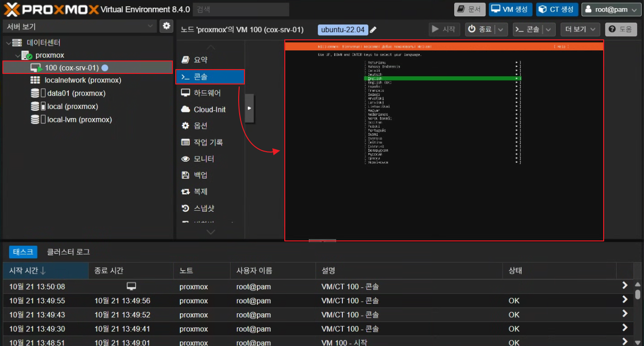Click the Options gear icon

point(185,126)
